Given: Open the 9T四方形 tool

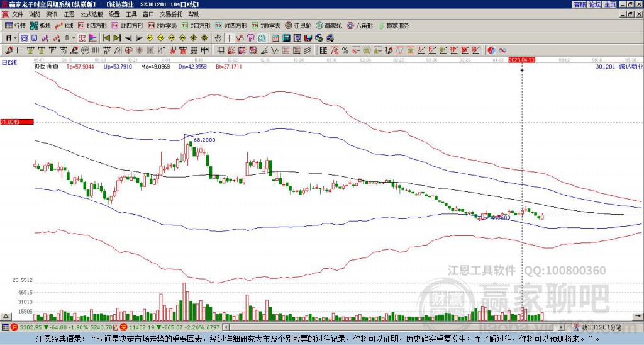Looking at the screenshot, I should (x=231, y=25).
